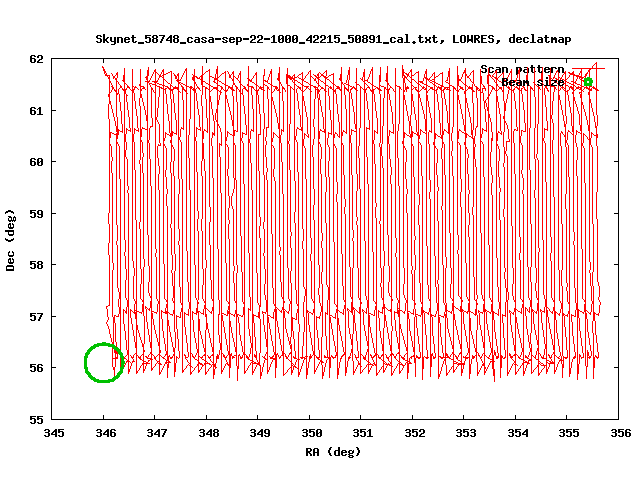Click the x-axis tick label 354
This screenshot has height=480, width=640.
pyautogui.click(x=518, y=433)
